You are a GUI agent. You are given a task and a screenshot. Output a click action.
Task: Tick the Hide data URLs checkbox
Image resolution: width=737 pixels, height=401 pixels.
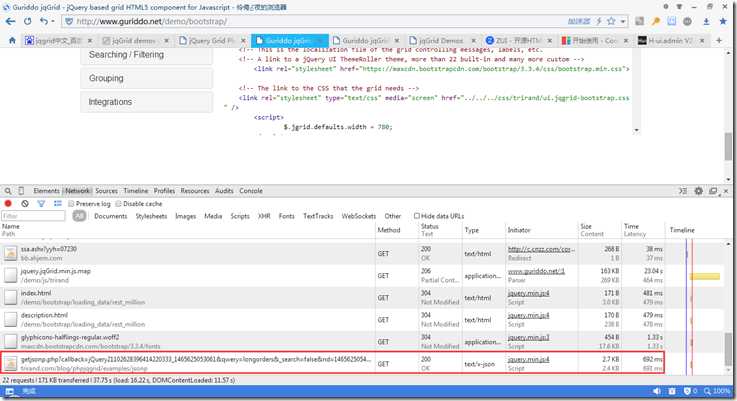click(416, 215)
